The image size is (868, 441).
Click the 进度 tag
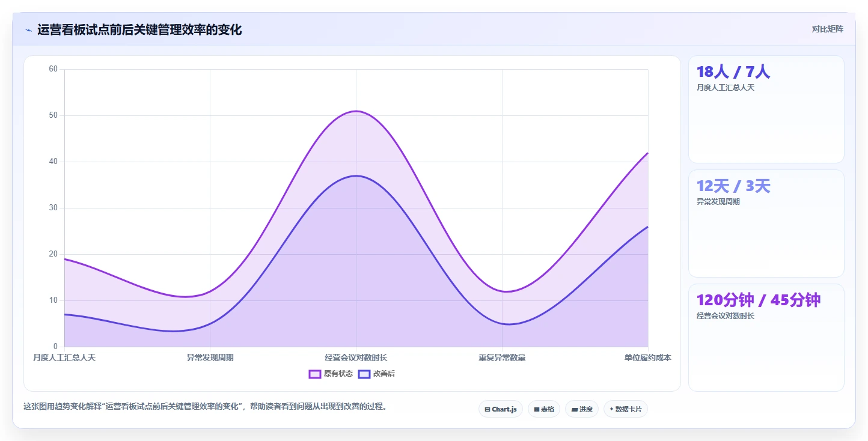pyautogui.click(x=582, y=409)
